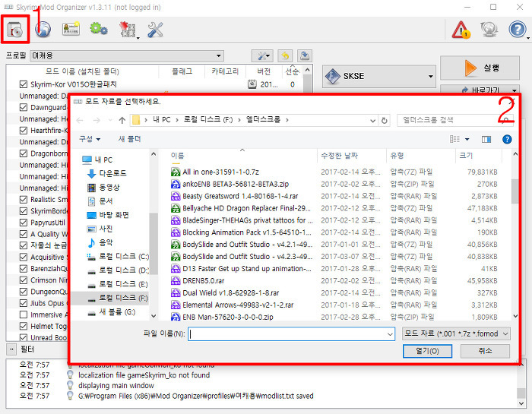Screen dimensions: 532x414
Task: Click the dialog help question mark icon
Action: pos(507,139)
